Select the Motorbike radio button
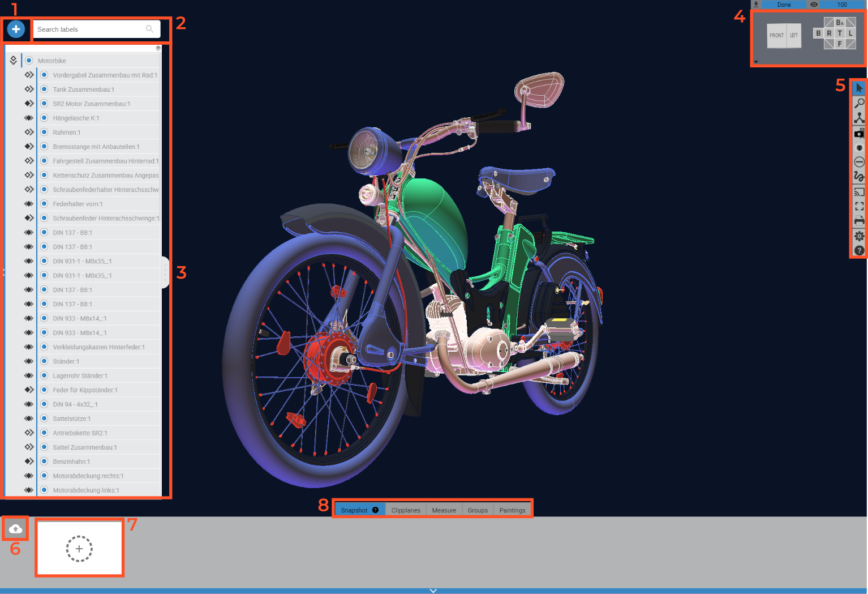The height and width of the screenshot is (594, 868). (x=29, y=60)
